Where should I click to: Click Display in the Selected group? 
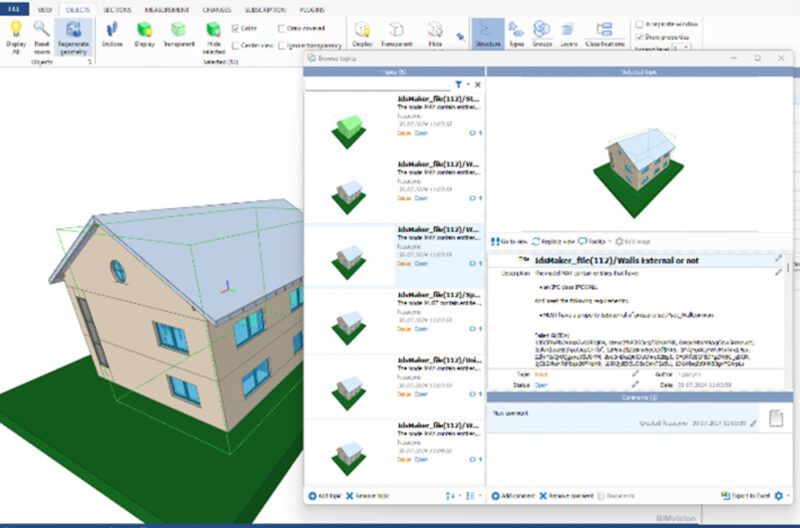[144, 35]
